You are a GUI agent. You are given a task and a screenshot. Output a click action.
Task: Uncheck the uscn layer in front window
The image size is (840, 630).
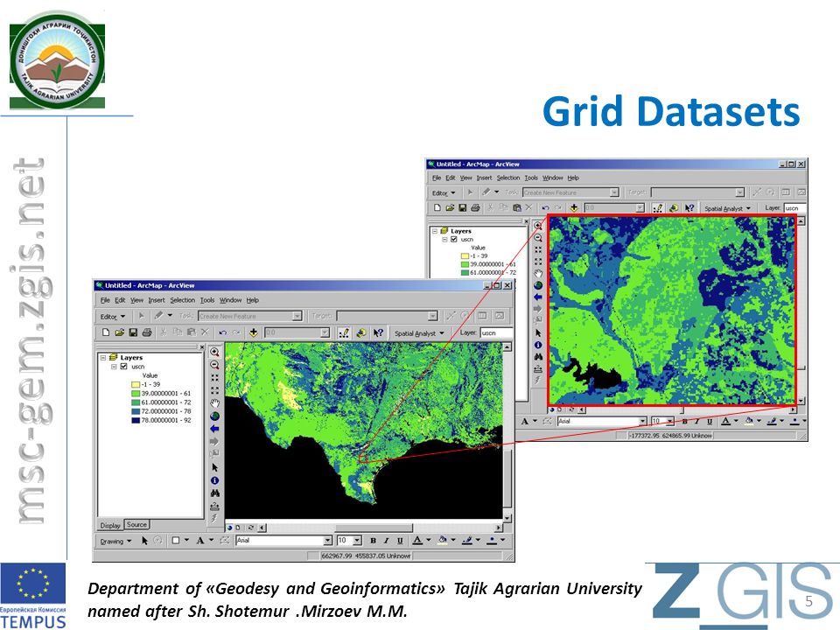(x=123, y=367)
